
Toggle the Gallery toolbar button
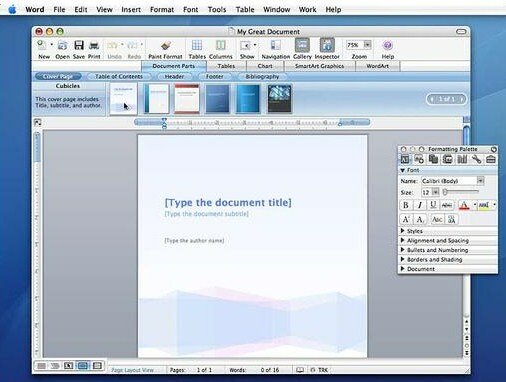302,45
